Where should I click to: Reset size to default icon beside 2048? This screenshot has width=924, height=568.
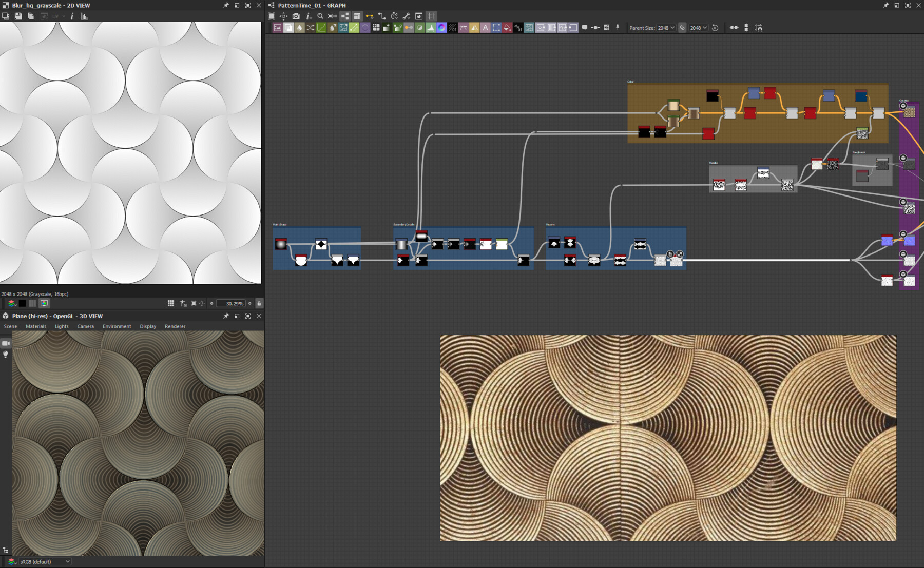click(x=715, y=28)
